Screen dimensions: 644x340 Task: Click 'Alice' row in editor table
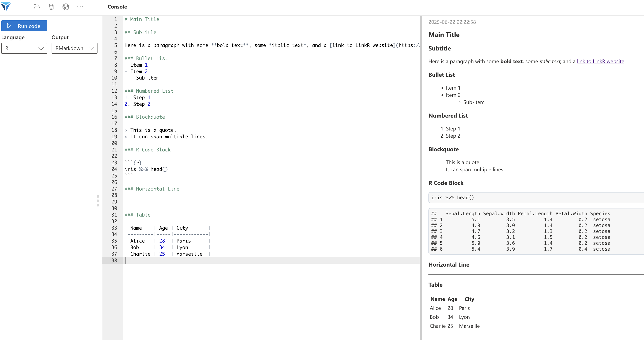tap(167, 241)
